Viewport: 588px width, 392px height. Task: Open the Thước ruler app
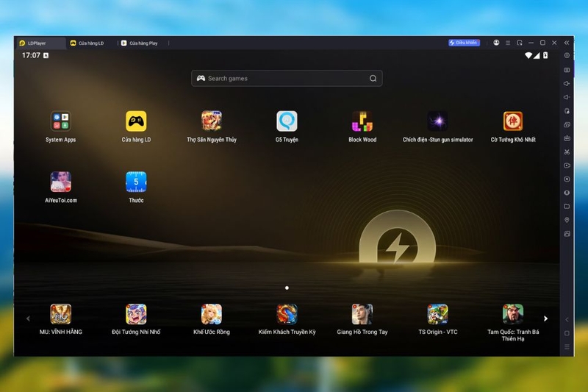click(136, 182)
